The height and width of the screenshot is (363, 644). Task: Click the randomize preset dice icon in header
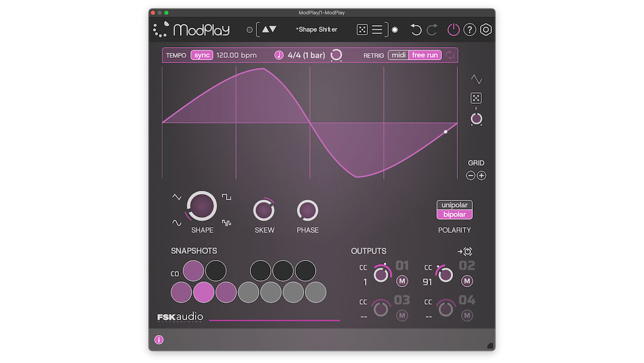[x=362, y=30]
